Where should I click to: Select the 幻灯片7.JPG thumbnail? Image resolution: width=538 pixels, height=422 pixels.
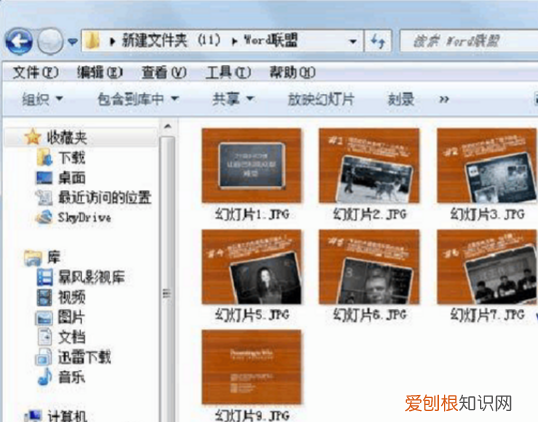[x=487, y=267]
